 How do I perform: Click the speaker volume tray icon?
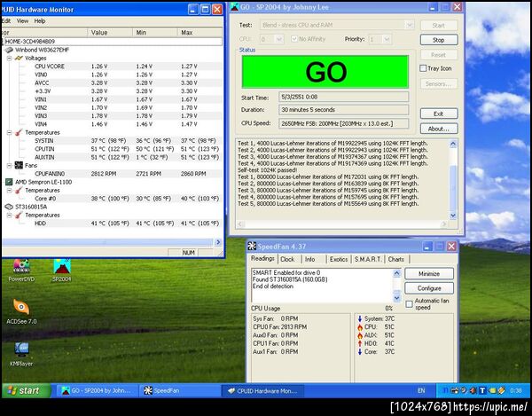(x=473, y=391)
